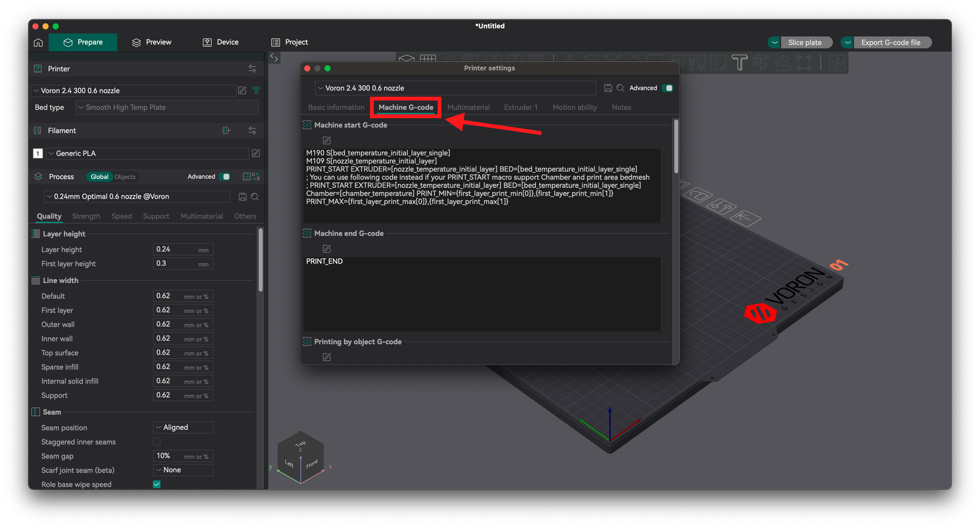The width and height of the screenshot is (980, 527).
Task: Uncheck Role base wipe speed checkbox
Action: click(157, 484)
